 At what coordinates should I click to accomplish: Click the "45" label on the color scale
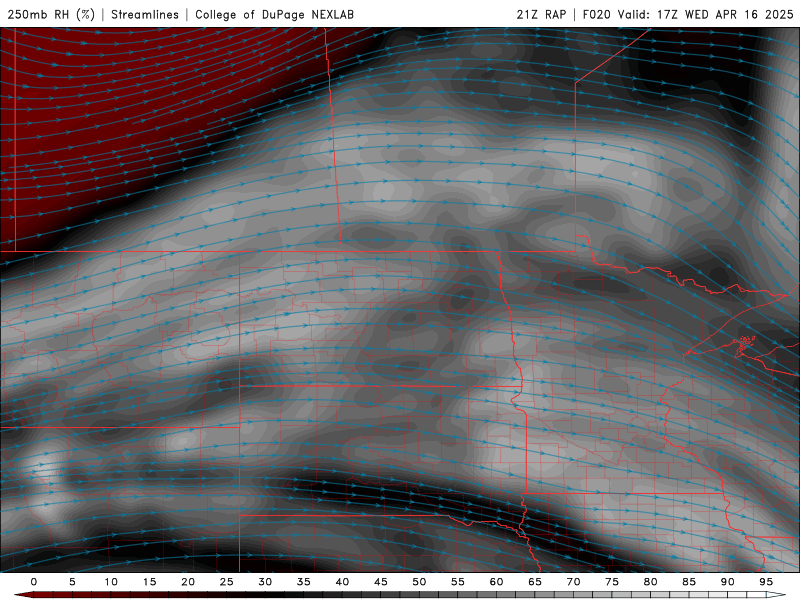pos(381,582)
